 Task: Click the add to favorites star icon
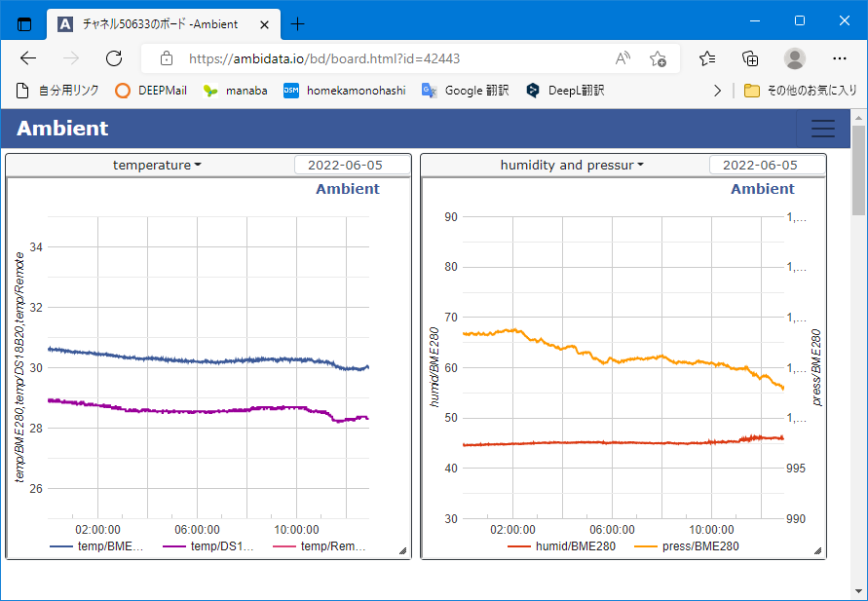(x=658, y=58)
